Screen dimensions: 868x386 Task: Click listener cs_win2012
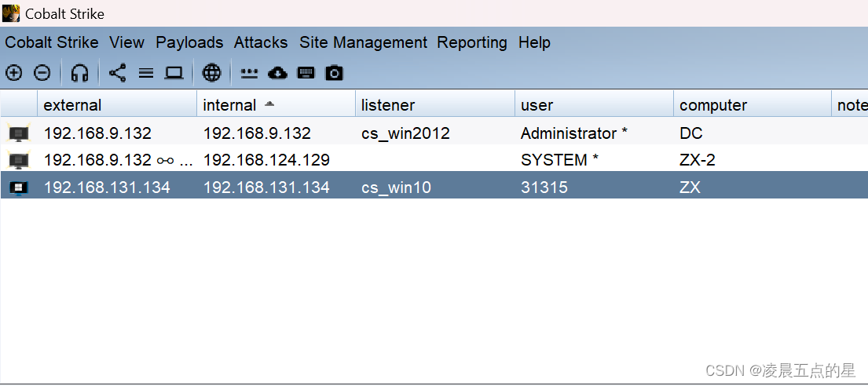point(406,133)
